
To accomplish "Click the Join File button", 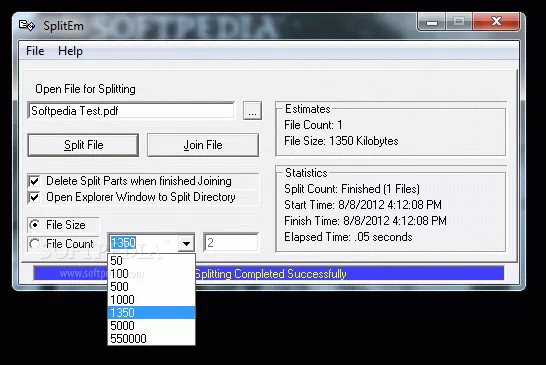I will (203, 145).
